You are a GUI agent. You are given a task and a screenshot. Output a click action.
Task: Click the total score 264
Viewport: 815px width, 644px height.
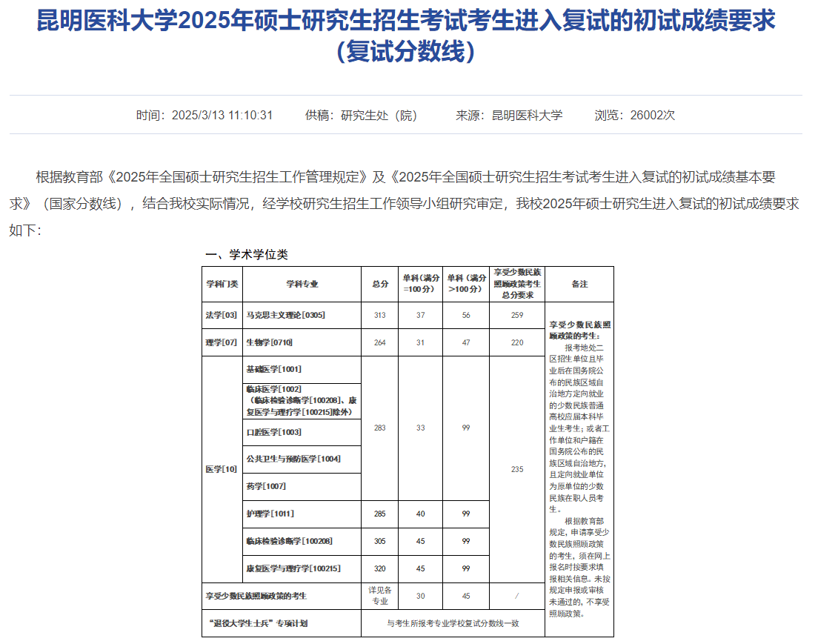pos(380,342)
